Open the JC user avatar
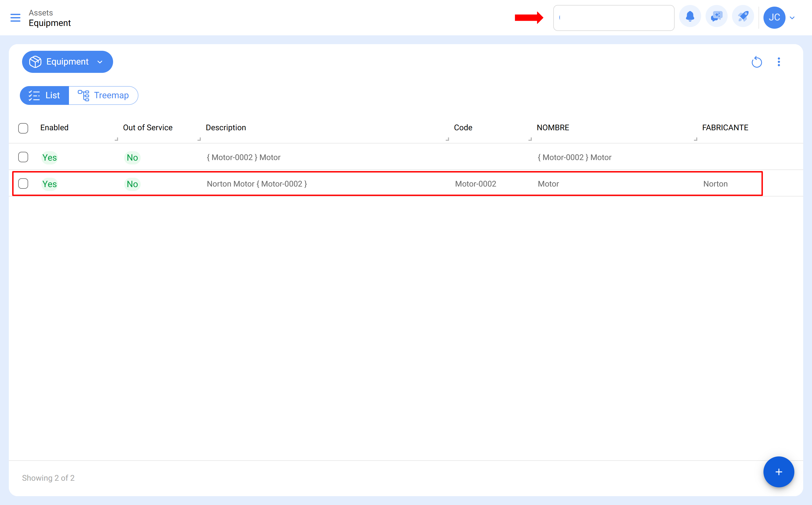The width and height of the screenshot is (812, 505). tap(774, 18)
